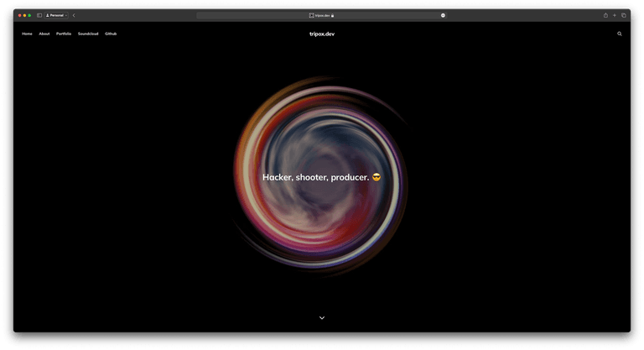
Task: Open a new tab with the plus icon
Action: (x=614, y=15)
